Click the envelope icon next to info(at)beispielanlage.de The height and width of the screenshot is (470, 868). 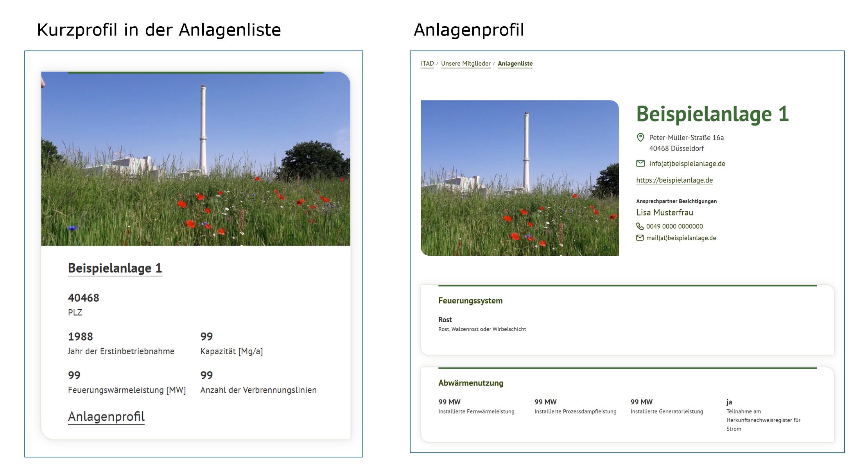click(x=640, y=163)
